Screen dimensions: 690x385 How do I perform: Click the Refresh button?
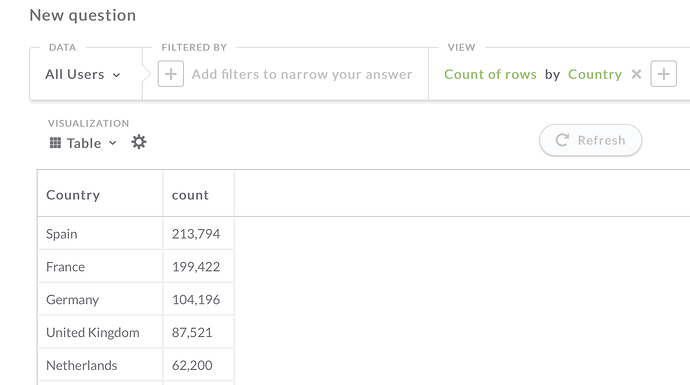(591, 140)
